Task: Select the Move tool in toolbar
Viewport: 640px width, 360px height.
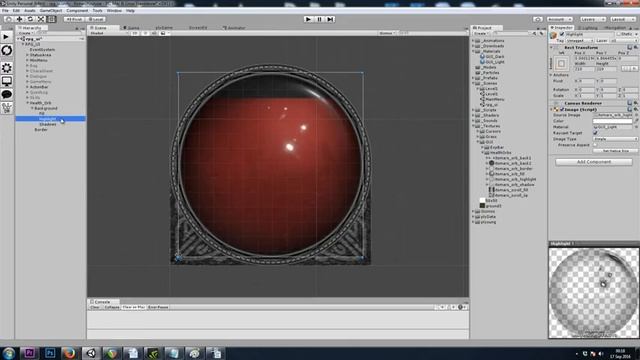Action: coord(19,19)
